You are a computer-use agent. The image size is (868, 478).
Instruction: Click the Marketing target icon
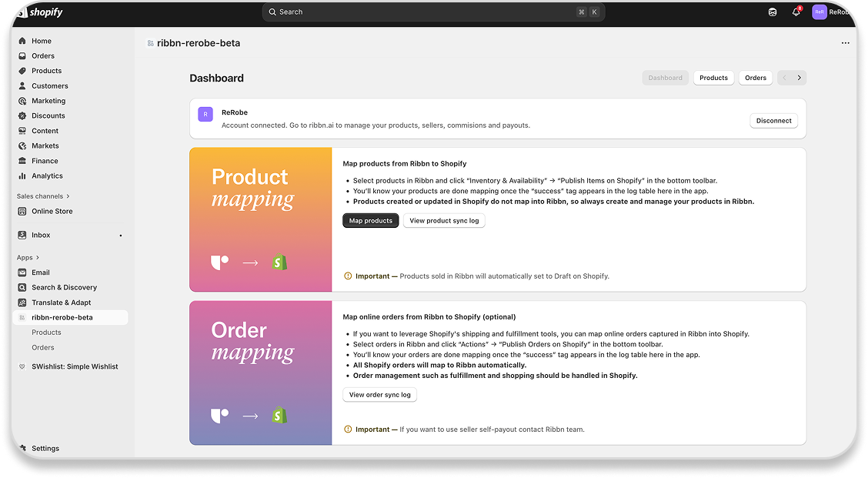point(22,101)
